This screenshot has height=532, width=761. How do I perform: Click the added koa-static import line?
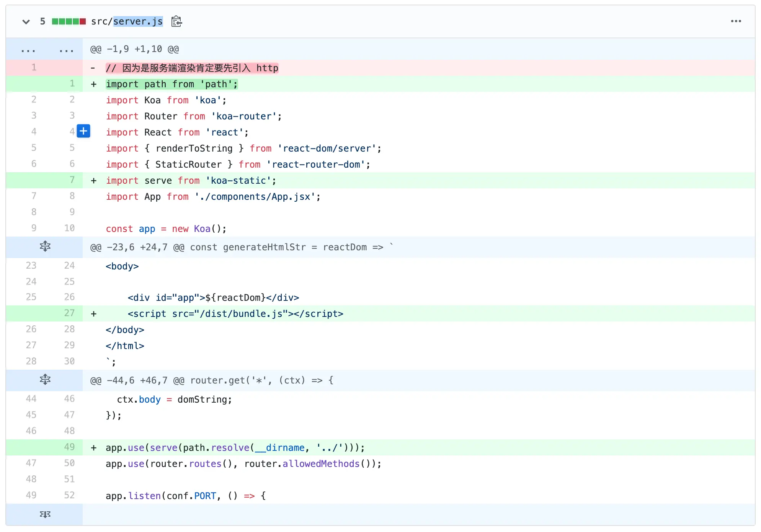[191, 181]
